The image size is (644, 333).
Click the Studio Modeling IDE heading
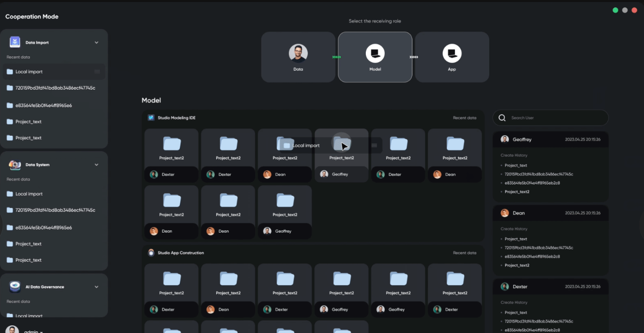[176, 118]
